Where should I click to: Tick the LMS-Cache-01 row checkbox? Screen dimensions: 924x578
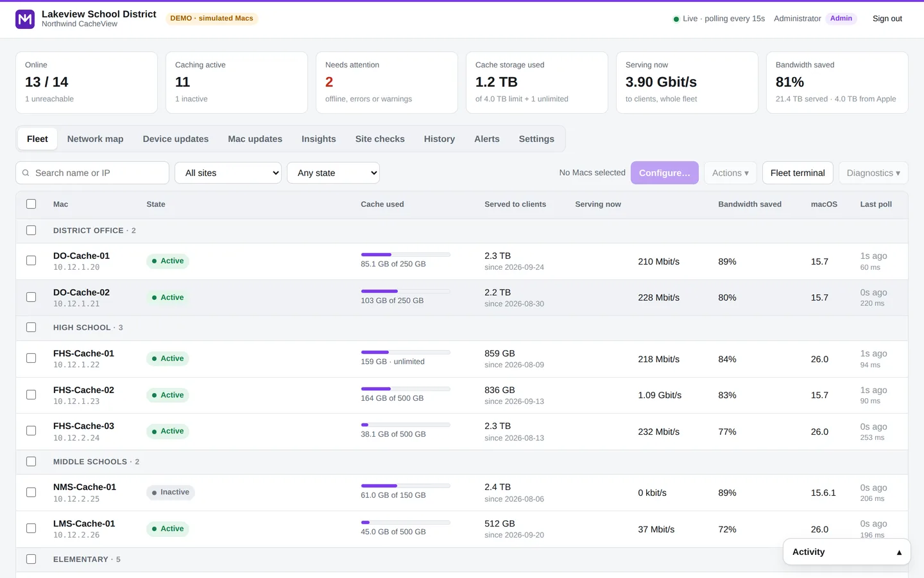(31, 529)
